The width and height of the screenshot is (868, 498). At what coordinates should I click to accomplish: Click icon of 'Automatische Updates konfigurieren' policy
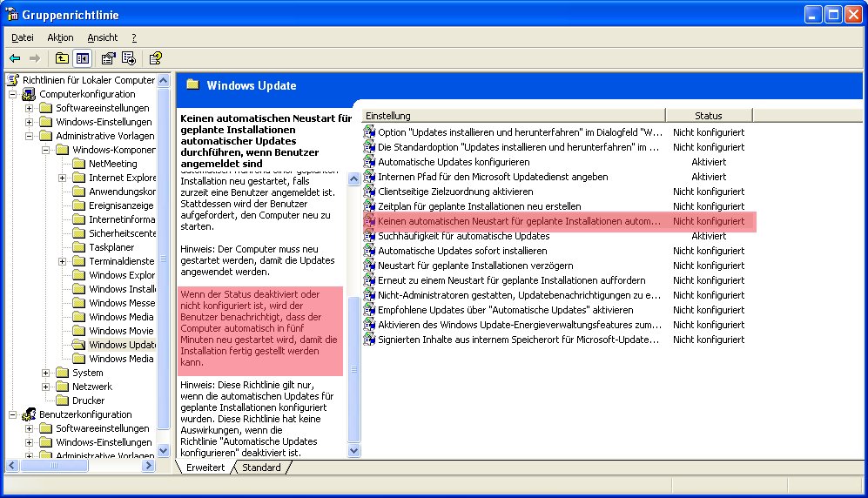point(369,162)
